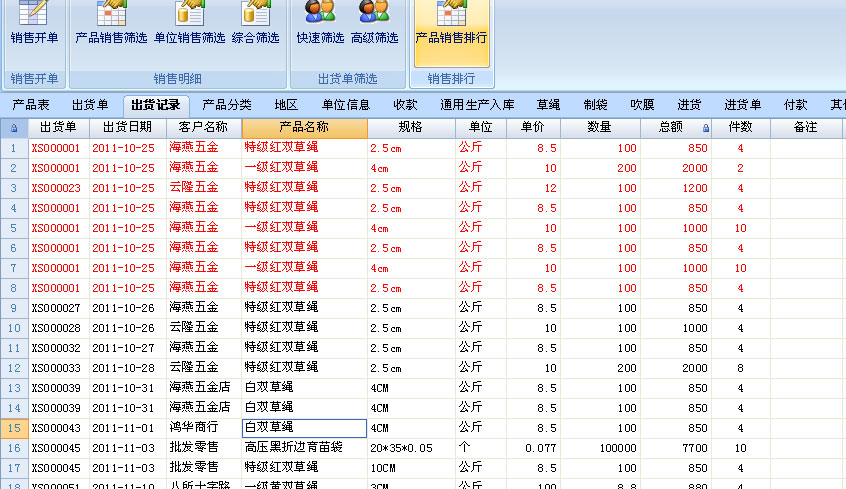This screenshot has height=489, width=846.
Task: Select row 15 header
Action: click(14, 428)
